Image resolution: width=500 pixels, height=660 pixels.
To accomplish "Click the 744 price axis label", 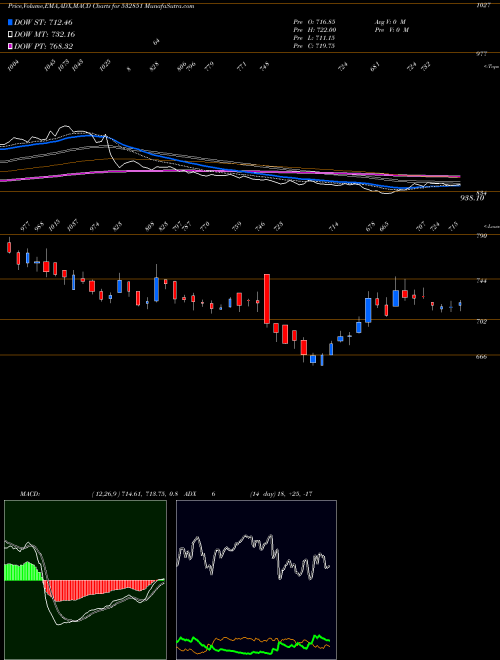I will [482, 280].
